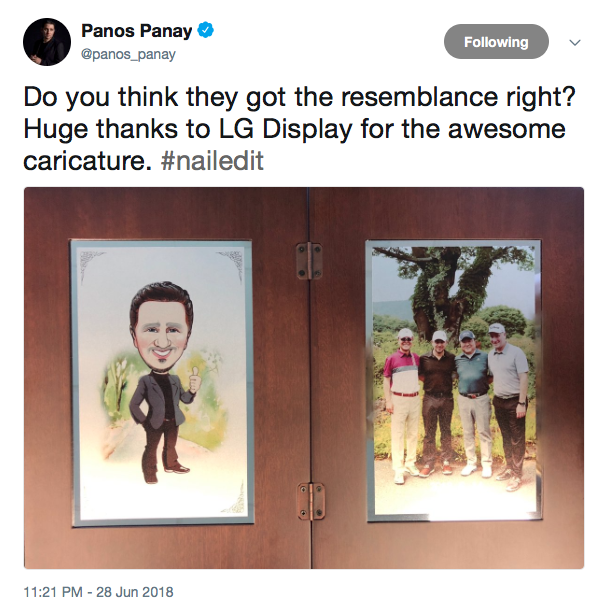Click the golf group photo in the right frame

pyautogui.click(x=454, y=380)
